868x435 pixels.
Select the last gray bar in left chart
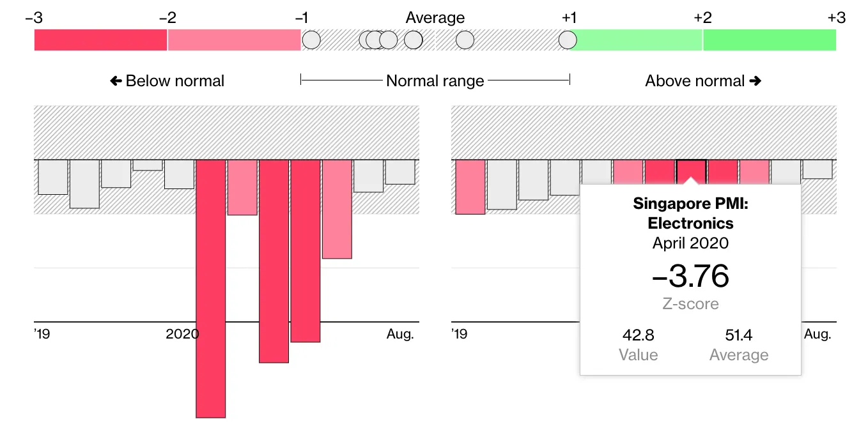(x=400, y=172)
